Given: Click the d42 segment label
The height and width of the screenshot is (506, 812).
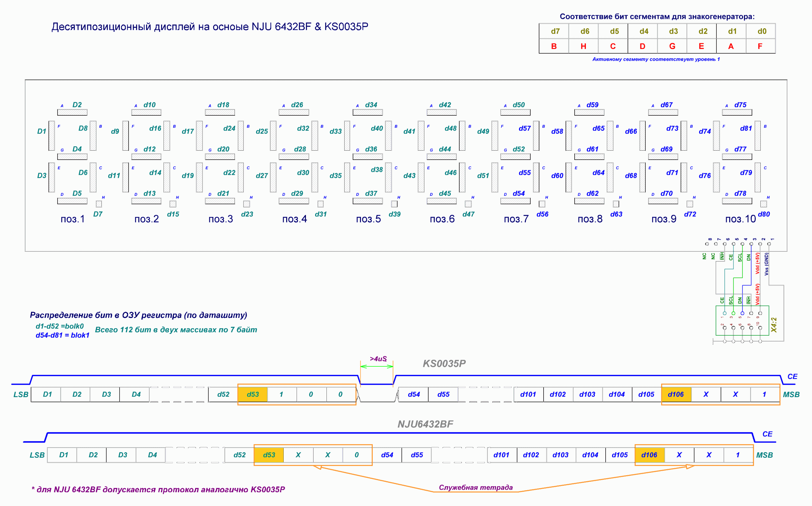Looking at the screenshot, I should [445, 105].
